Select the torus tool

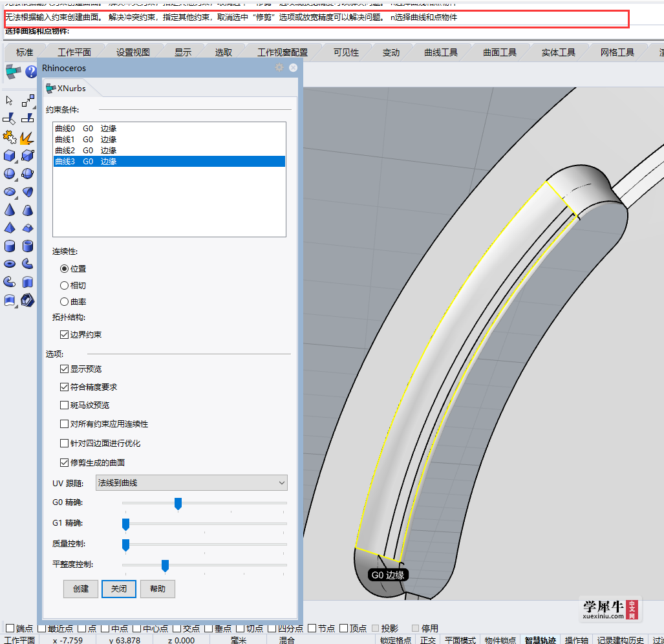pos(9,264)
